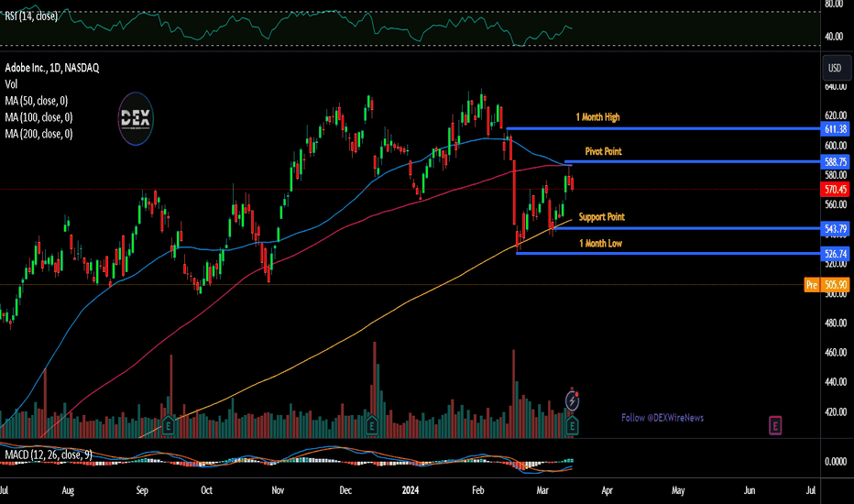Click the Support Point text label

(x=601, y=217)
